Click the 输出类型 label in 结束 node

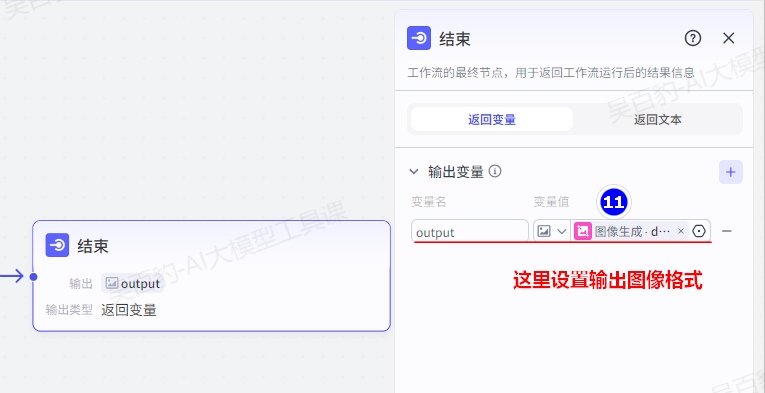tap(69, 310)
